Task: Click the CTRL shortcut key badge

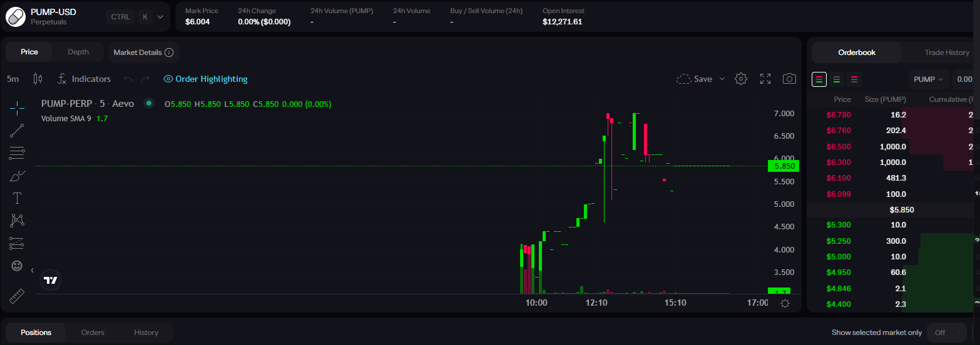Action: pos(120,17)
